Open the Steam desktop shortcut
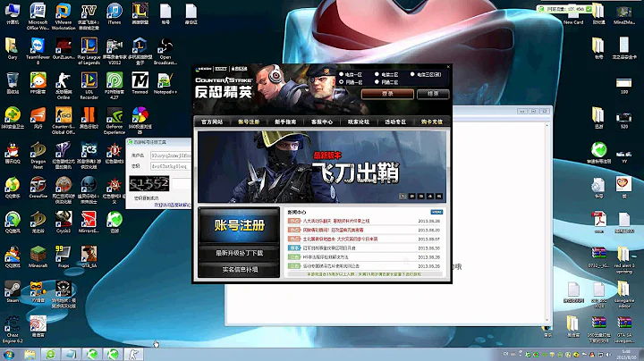The image size is (644, 361). click(13, 290)
